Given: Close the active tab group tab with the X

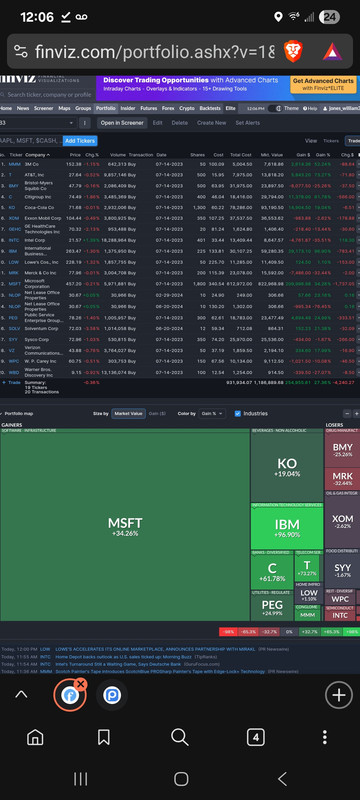Looking at the screenshot, I should [81, 684].
